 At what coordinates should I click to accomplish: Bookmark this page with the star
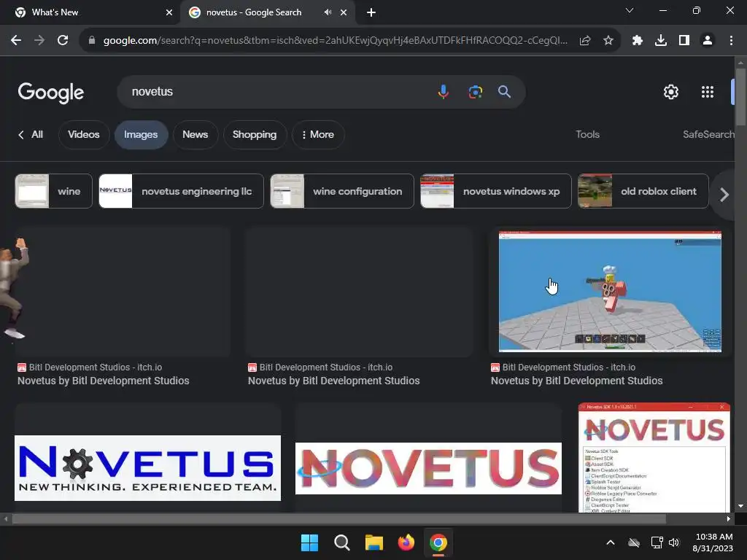tap(608, 41)
